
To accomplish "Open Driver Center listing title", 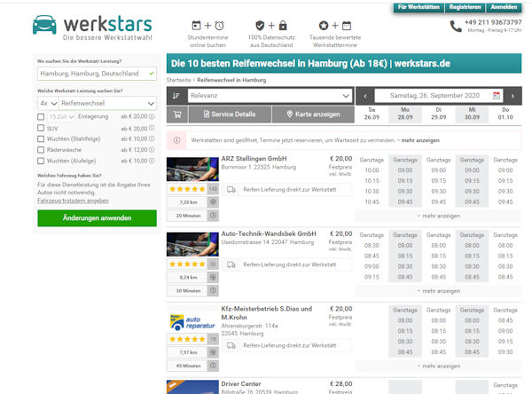I will 241,384.
